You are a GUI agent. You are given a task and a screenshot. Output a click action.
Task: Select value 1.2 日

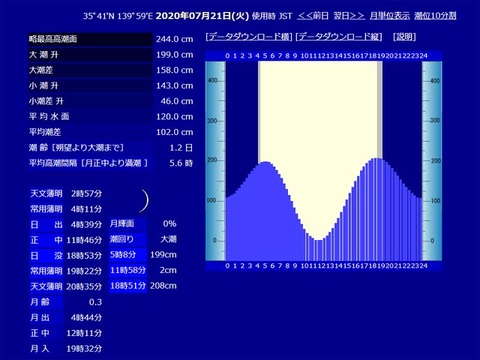(x=181, y=148)
